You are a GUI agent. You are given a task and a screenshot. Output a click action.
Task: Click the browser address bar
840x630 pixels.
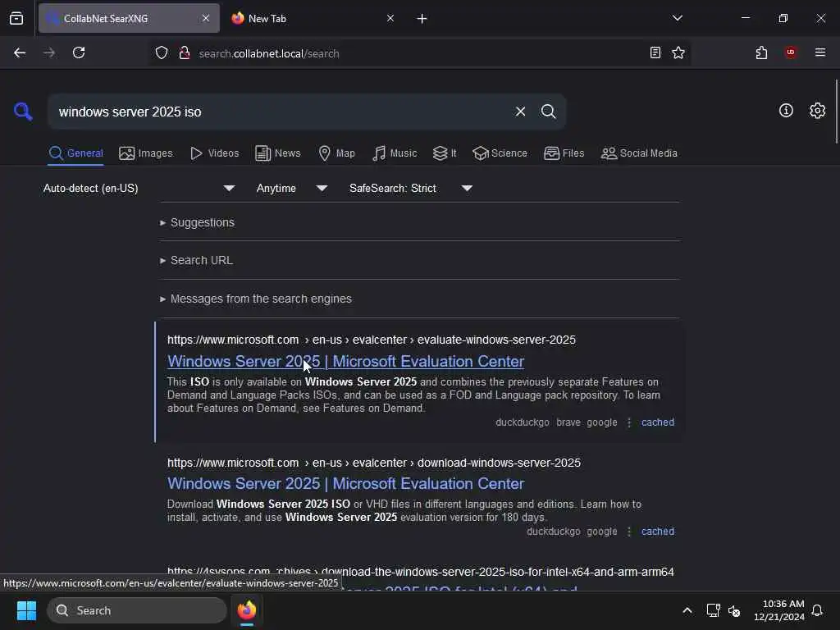click(418, 53)
